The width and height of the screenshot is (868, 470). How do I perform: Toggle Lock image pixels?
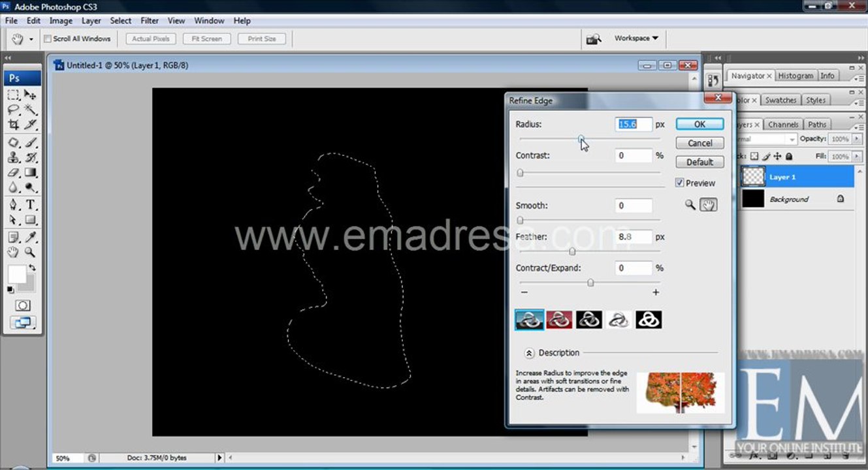pos(767,157)
